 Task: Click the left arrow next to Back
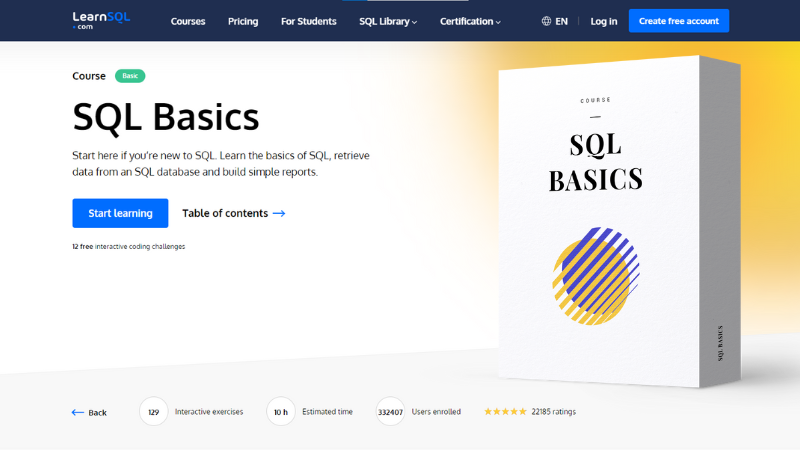[x=78, y=412]
